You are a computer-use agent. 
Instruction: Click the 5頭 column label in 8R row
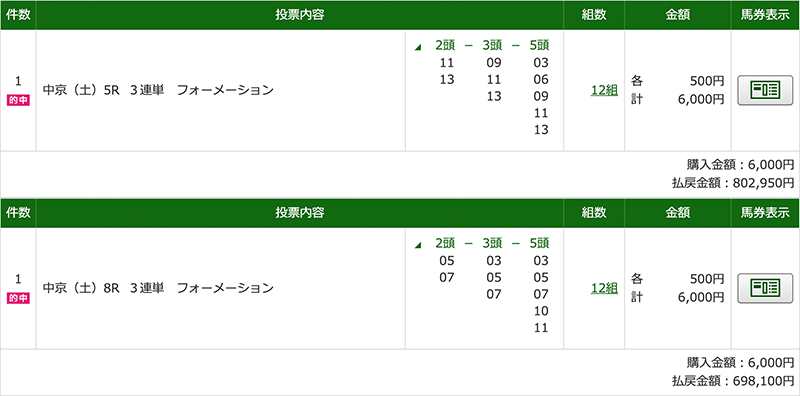(x=539, y=244)
